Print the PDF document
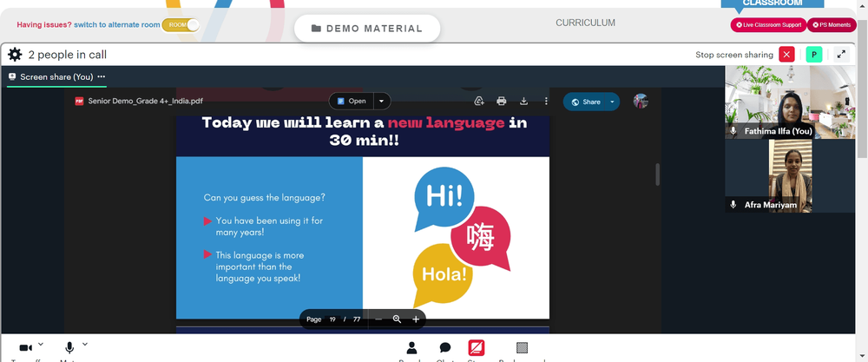Viewport: 868px width, 362px height. pos(502,101)
